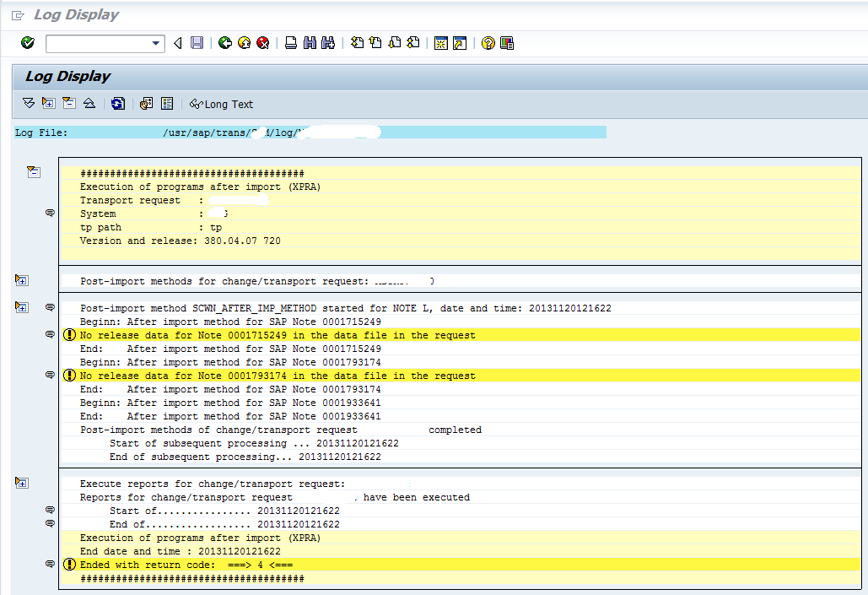Image resolution: width=868 pixels, height=595 pixels.
Task: Click the Last Page icon
Action: click(413, 43)
